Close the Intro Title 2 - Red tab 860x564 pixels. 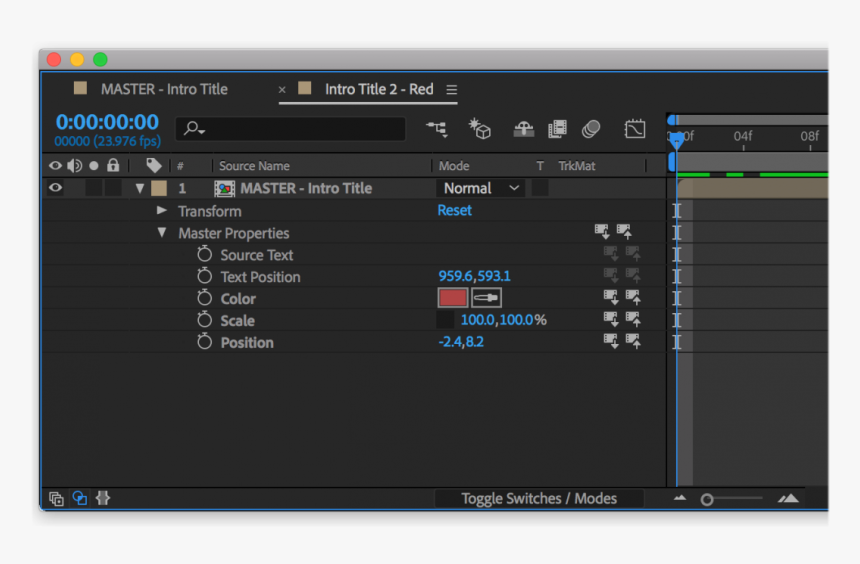tap(282, 89)
